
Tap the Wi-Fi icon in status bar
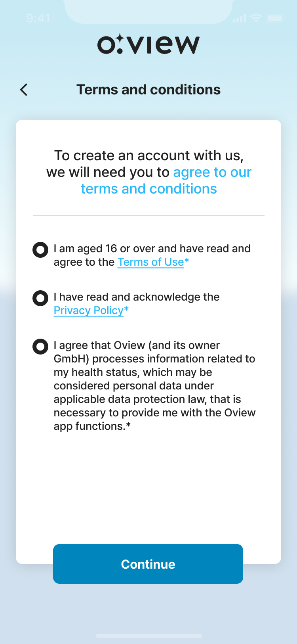tap(257, 18)
